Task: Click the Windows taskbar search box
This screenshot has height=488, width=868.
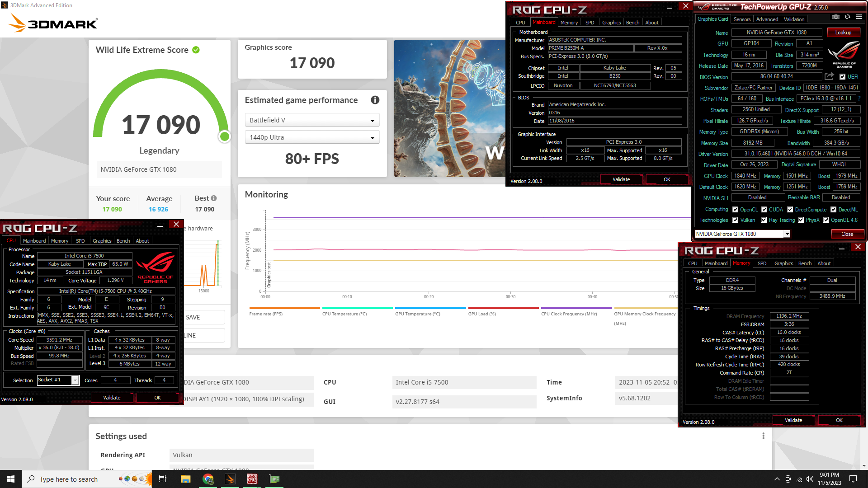Action: click(x=87, y=479)
